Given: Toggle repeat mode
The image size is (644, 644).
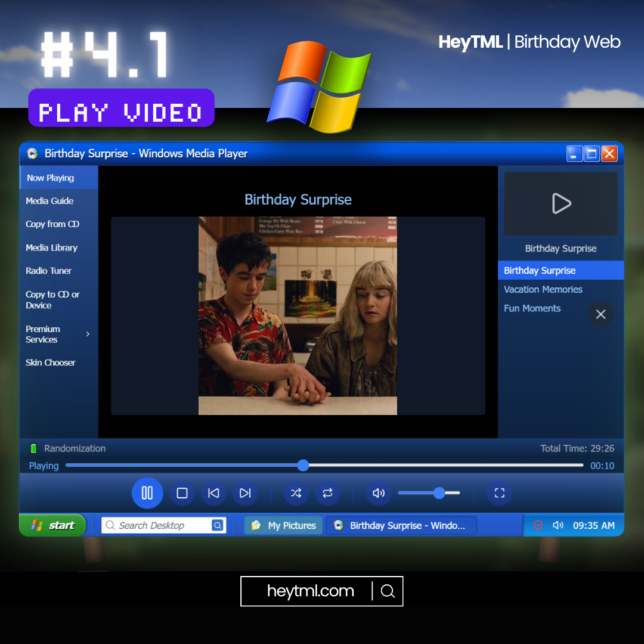Looking at the screenshot, I should (328, 493).
